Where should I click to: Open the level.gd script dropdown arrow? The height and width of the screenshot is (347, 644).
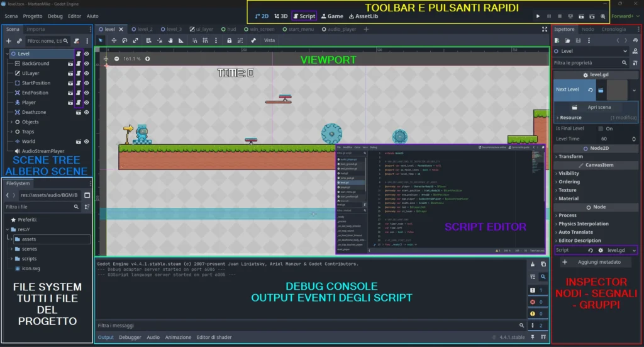click(x=634, y=251)
